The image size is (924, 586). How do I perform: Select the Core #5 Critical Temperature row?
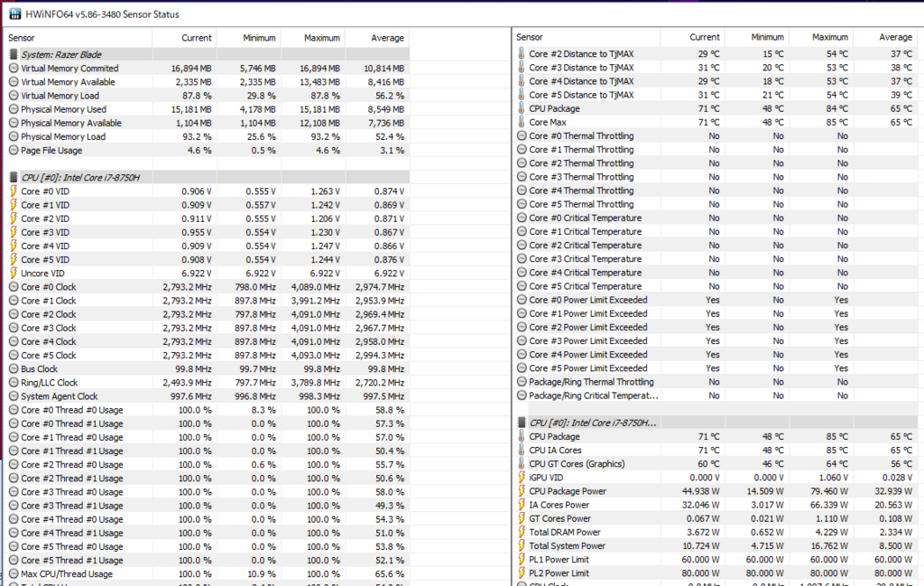(716, 286)
